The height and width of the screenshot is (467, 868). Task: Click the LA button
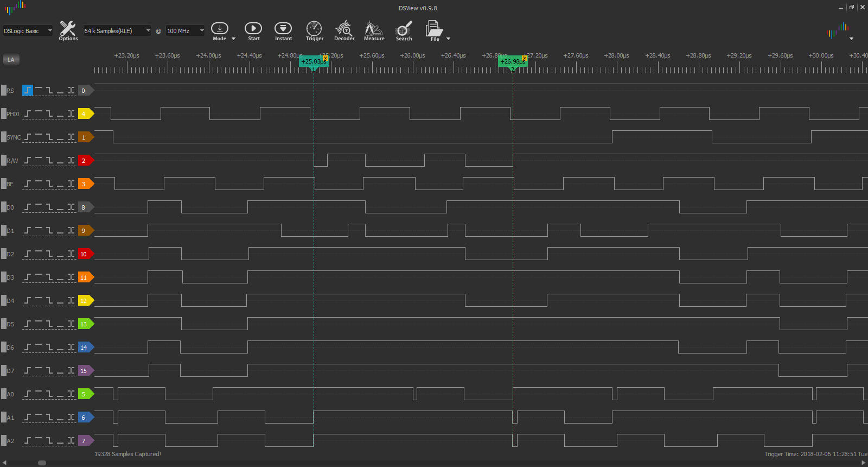click(x=11, y=60)
